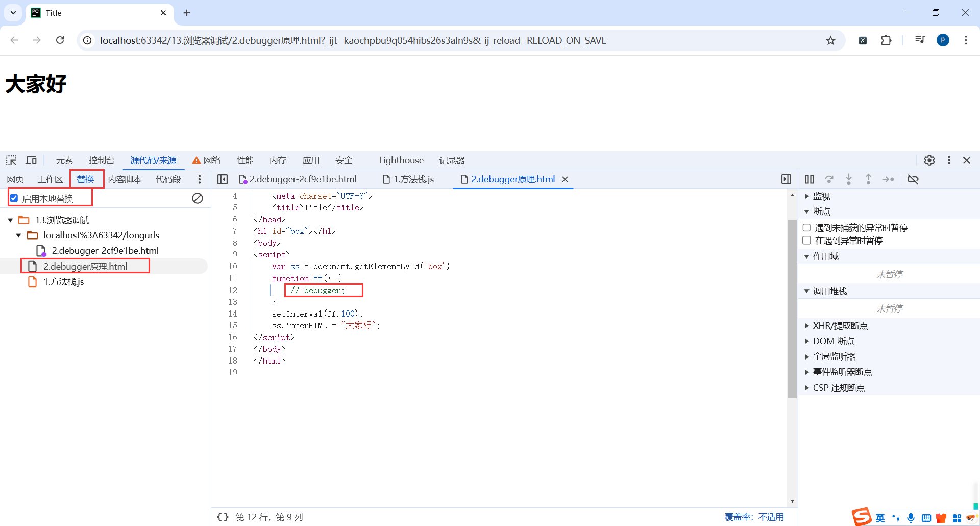Image resolution: width=980 pixels, height=526 pixels.
Task: Click the step into function icon
Action: [849, 179]
